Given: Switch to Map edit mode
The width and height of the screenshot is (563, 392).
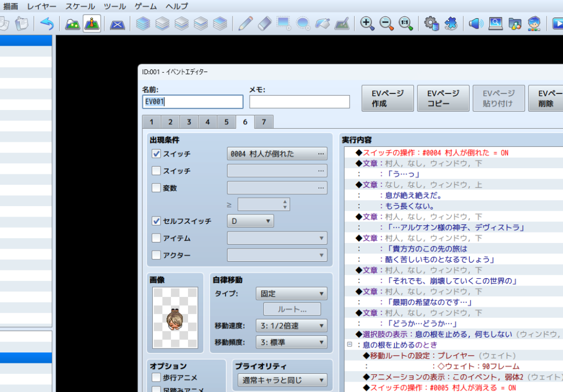Looking at the screenshot, I should (73, 24).
